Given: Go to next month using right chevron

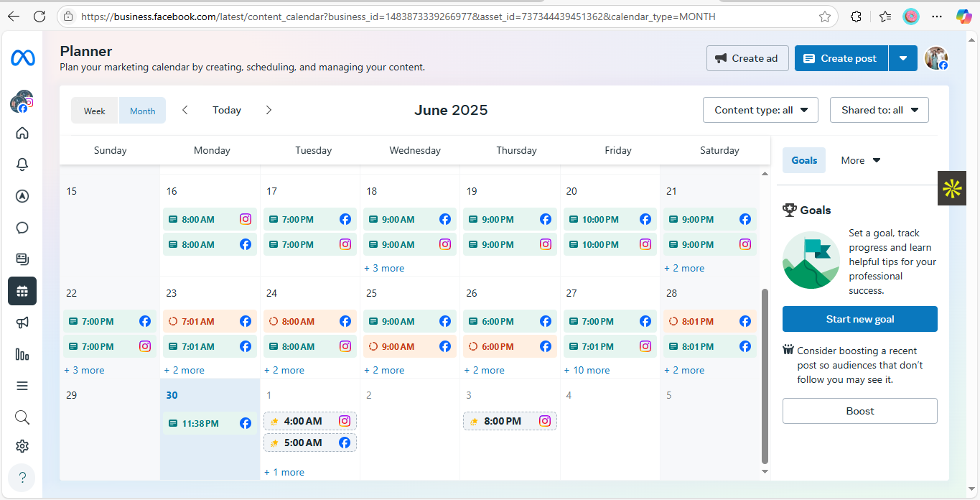Looking at the screenshot, I should [269, 110].
